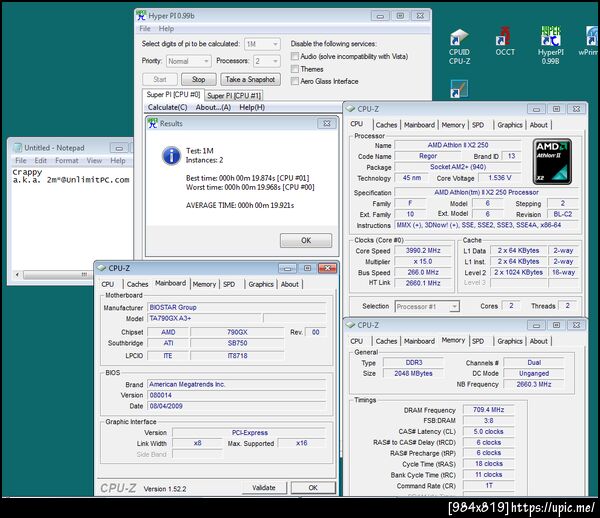The height and width of the screenshot is (518, 600).
Task: Switch to CPU tab in Mainboard window
Action: [x=108, y=284]
